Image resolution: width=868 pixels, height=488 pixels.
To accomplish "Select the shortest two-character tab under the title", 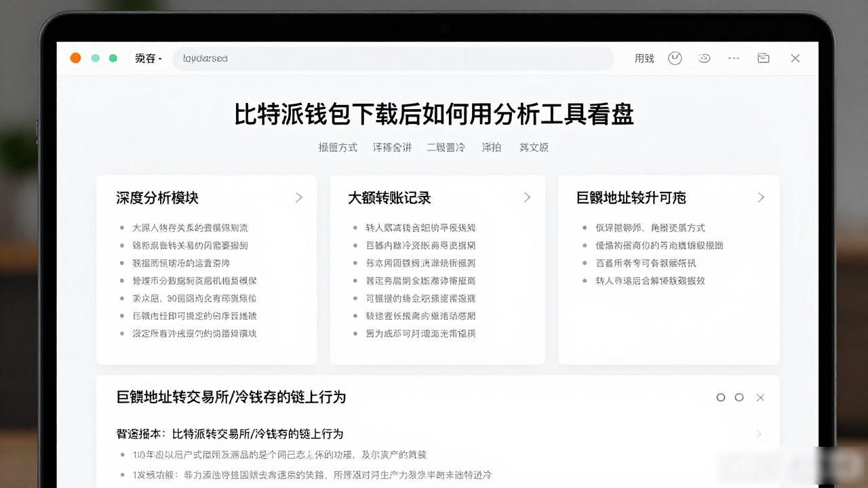I will click(492, 147).
